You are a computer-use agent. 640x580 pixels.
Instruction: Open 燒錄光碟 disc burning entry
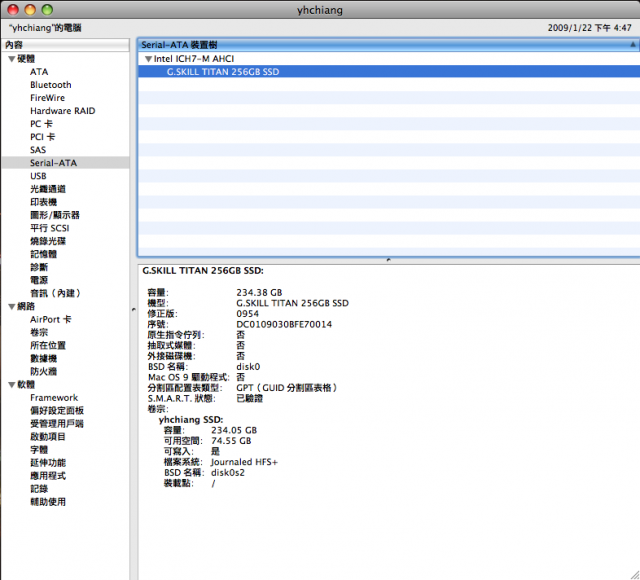[48, 241]
